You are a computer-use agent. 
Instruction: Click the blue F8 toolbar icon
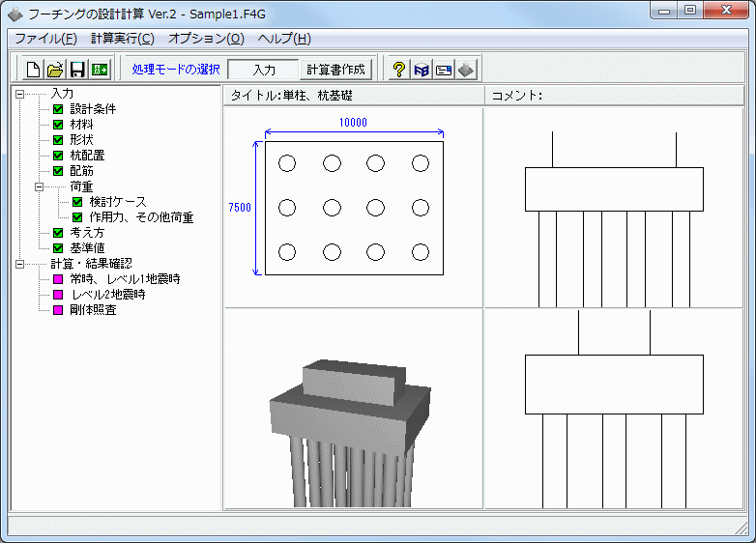click(x=422, y=70)
